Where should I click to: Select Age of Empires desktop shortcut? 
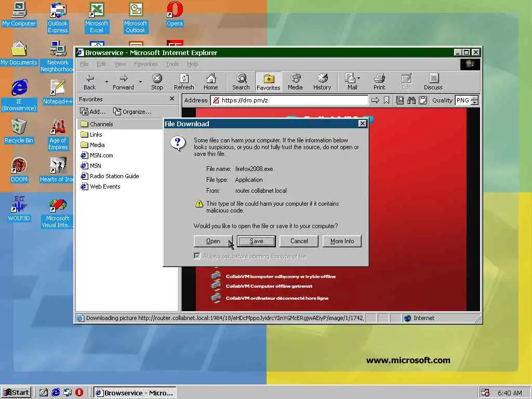[x=58, y=135]
